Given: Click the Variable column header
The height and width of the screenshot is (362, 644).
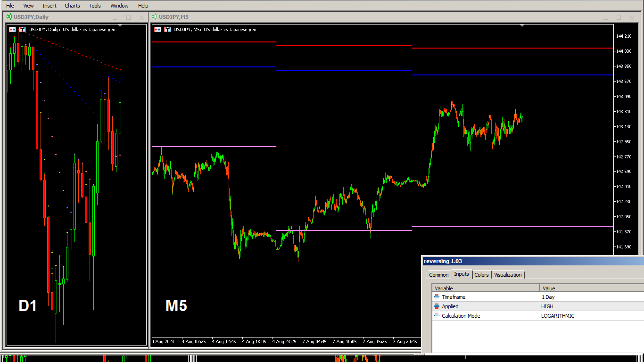Looking at the screenshot, I should pyautogui.click(x=486, y=288).
